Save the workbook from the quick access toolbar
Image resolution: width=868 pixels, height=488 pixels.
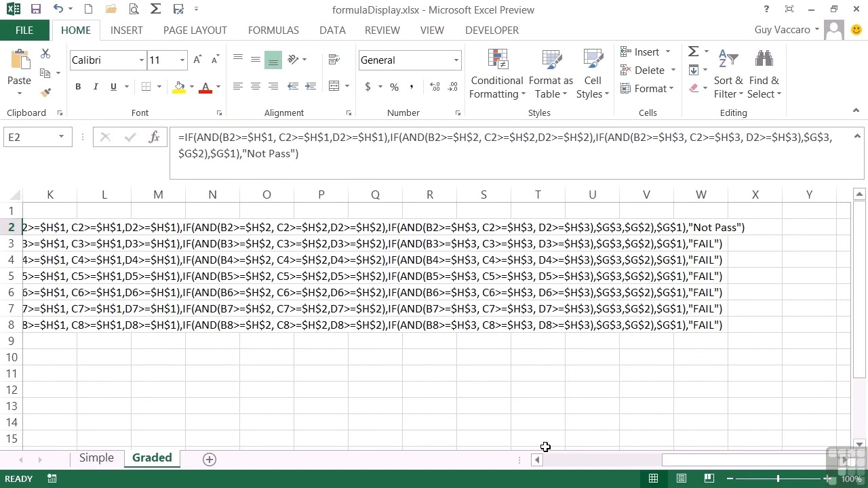36,9
